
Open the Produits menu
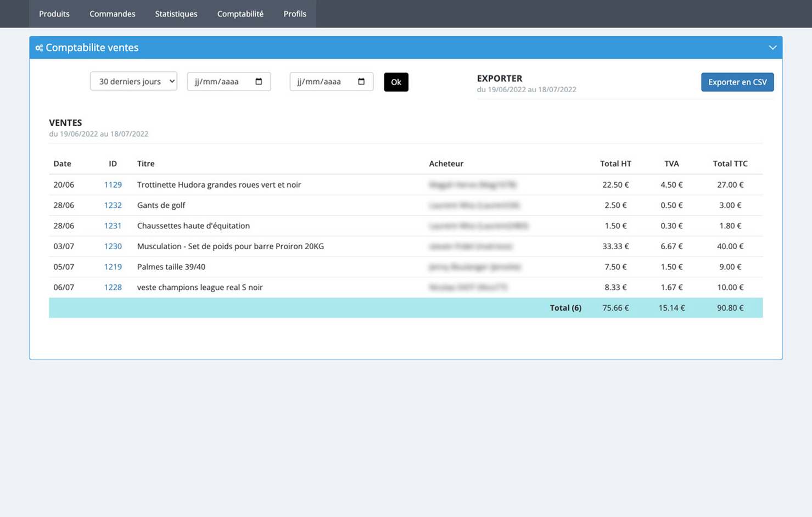pyautogui.click(x=54, y=14)
